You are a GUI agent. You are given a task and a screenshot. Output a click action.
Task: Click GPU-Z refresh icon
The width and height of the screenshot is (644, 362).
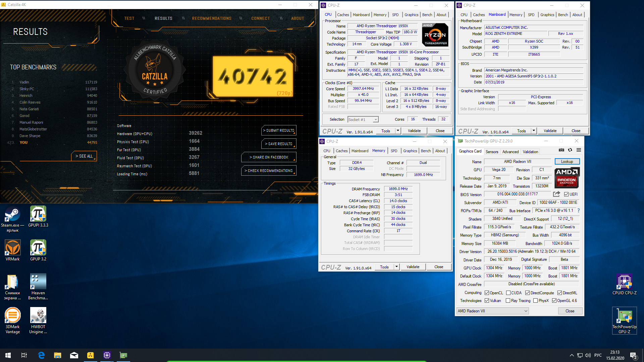click(570, 150)
